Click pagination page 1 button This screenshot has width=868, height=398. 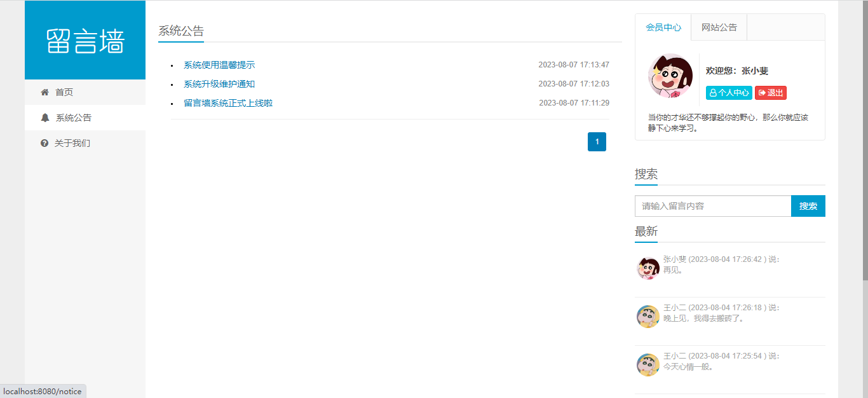(x=597, y=142)
